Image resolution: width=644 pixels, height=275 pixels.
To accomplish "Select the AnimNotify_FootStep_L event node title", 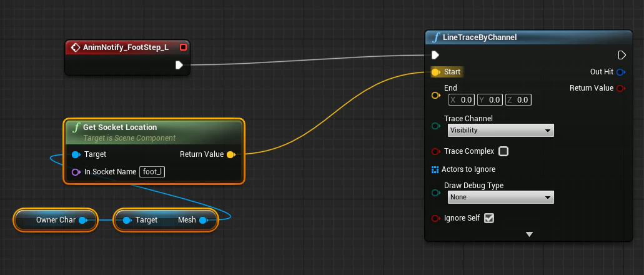I will (126, 47).
